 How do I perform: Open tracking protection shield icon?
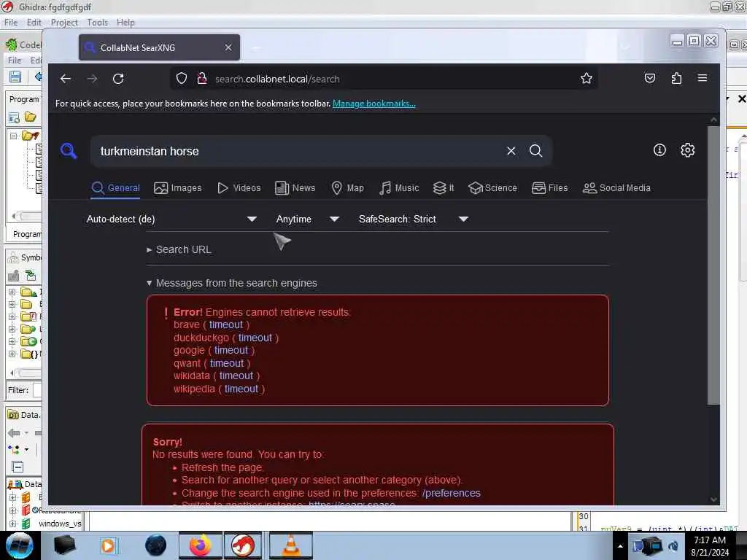tap(181, 79)
